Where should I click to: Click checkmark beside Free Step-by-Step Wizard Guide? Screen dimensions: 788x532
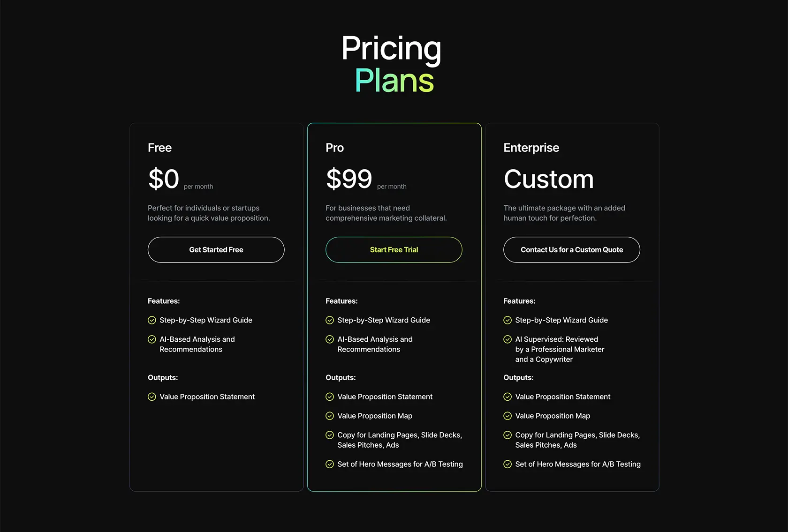[x=152, y=320]
